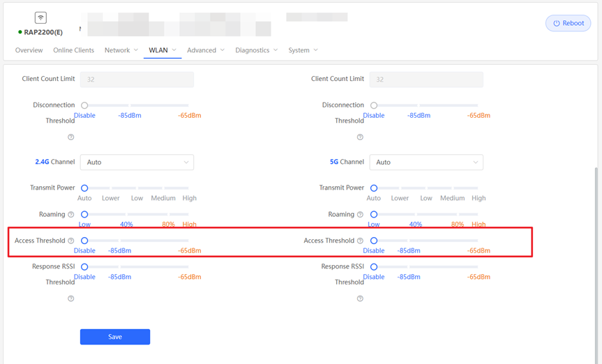The image size is (602, 364).
Task: Expand the Advanced menu
Action: (205, 50)
